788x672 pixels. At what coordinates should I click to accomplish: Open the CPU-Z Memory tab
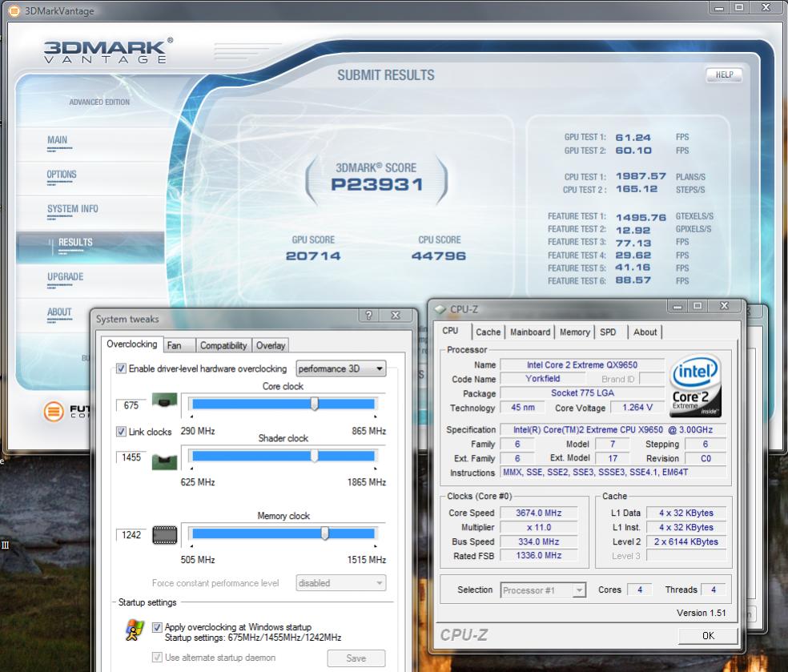click(575, 332)
